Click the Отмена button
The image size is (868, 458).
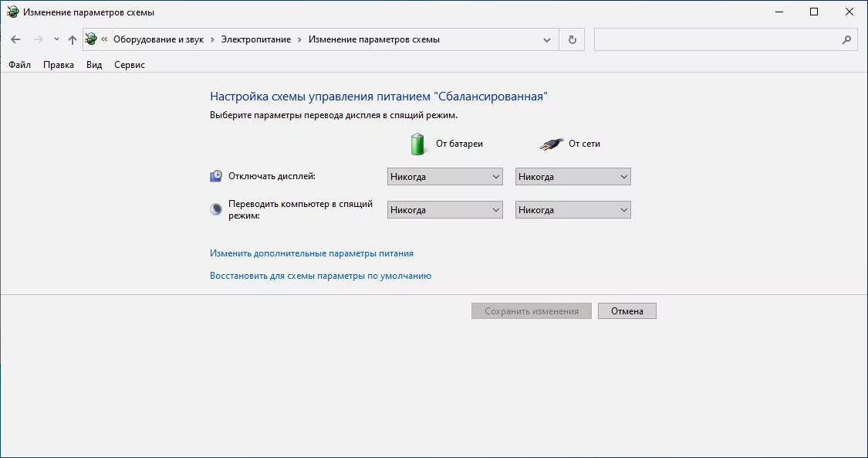click(627, 311)
